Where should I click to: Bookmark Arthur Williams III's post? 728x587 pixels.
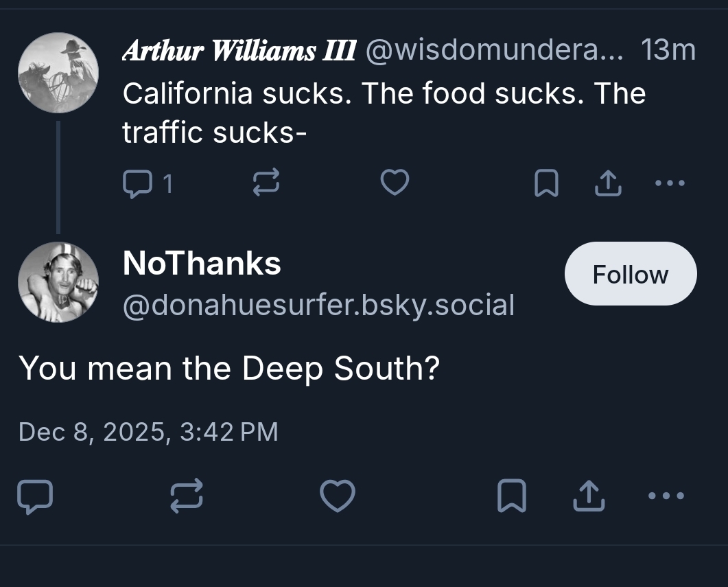coord(545,183)
